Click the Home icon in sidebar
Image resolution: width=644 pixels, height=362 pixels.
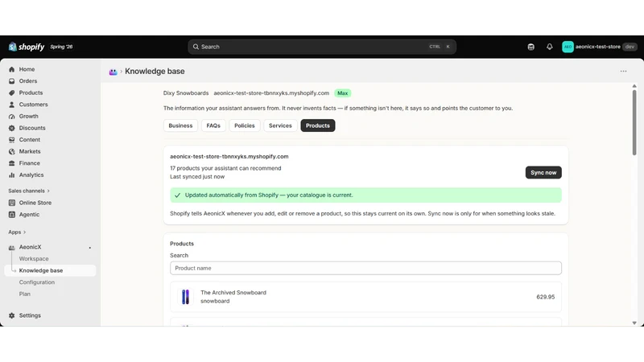click(x=12, y=69)
